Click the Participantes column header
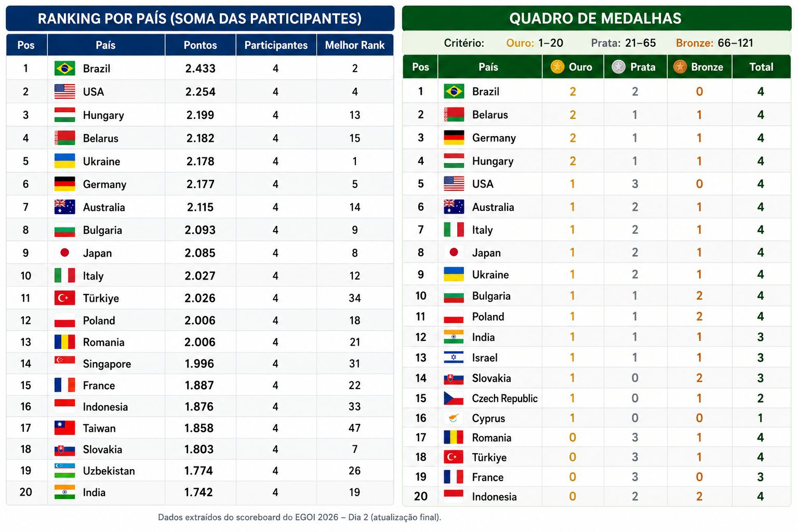 (x=276, y=45)
